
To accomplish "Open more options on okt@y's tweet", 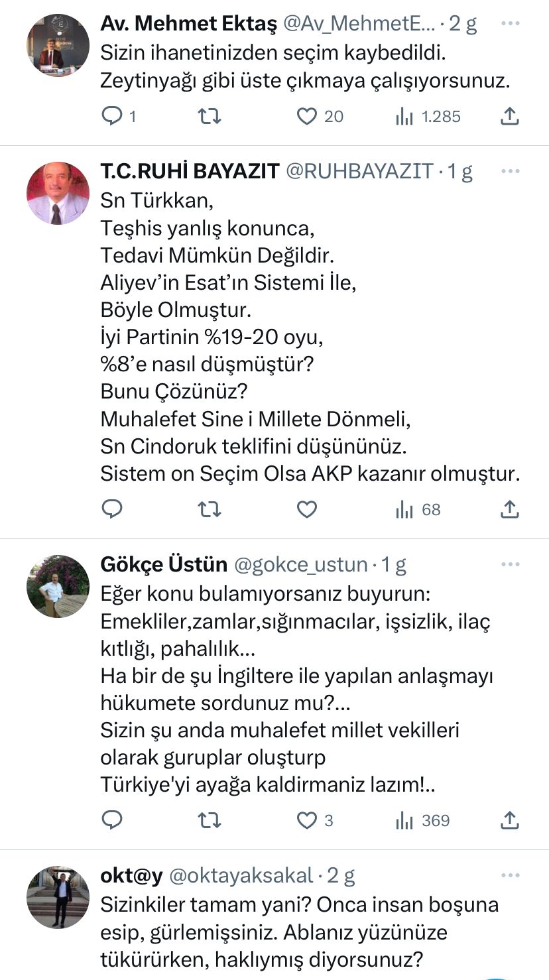I will point(510,876).
